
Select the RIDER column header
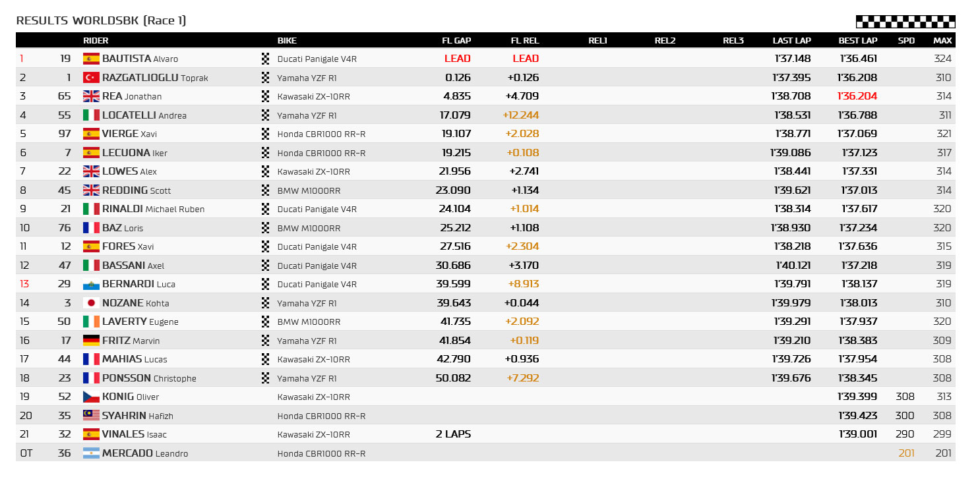point(96,41)
